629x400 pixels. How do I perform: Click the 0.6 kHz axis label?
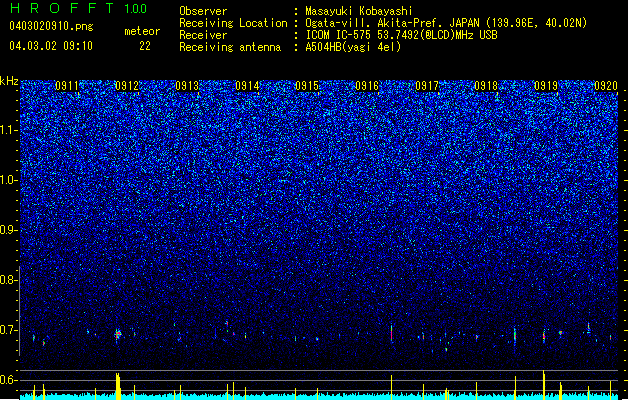(8, 380)
